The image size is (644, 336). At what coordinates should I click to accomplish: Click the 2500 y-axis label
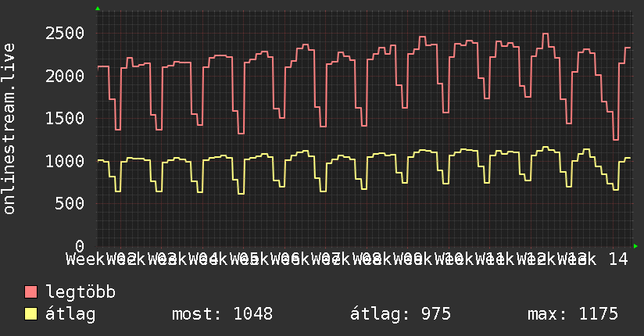64,33
